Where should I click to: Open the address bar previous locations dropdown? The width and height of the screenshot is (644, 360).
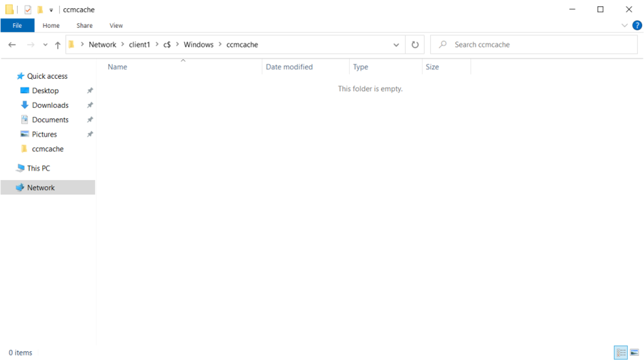(x=396, y=45)
